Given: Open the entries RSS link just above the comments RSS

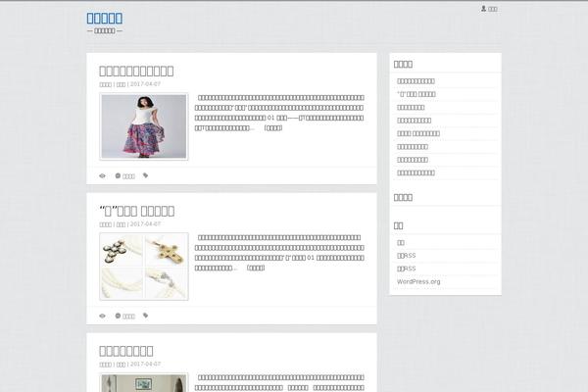Looking at the screenshot, I should [406, 256].
